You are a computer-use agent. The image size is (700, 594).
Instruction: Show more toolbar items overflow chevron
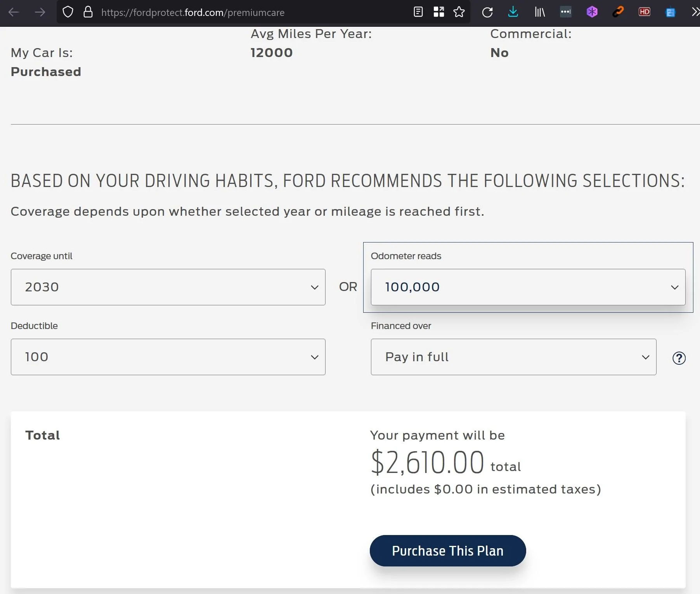point(695,12)
